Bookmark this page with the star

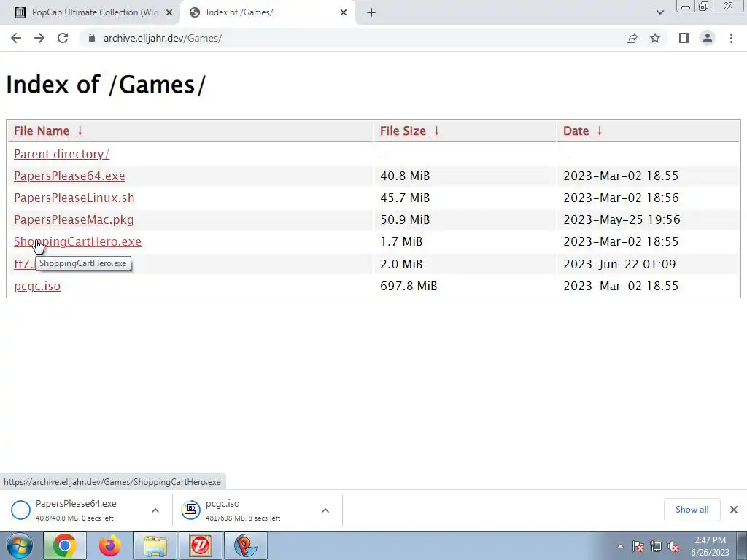pyautogui.click(x=655, y=38)
